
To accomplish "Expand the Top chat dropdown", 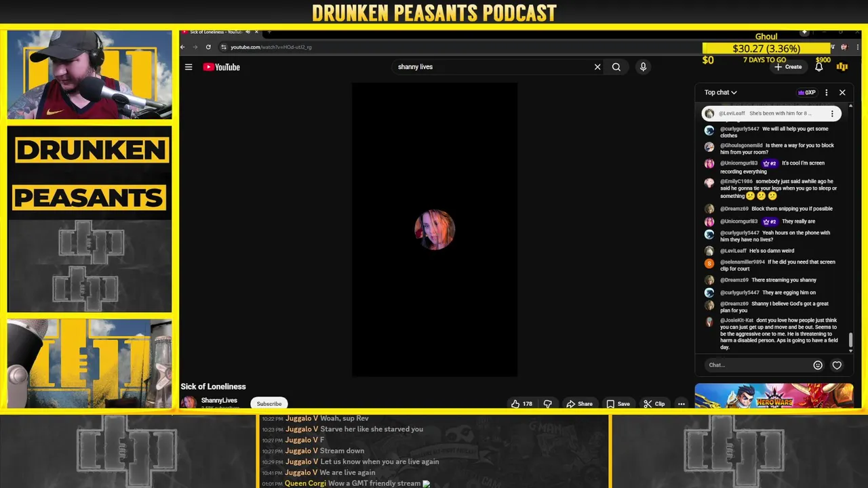I will coord(720,92).
